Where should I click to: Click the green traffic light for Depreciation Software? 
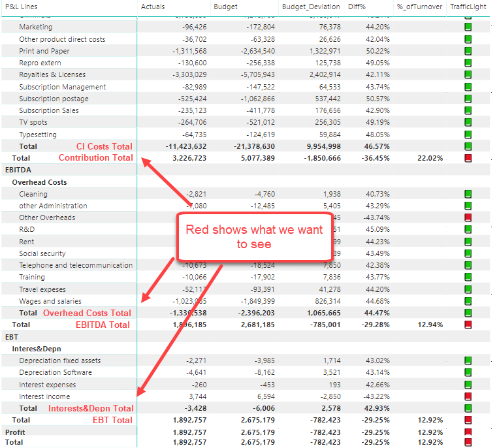[x=468, y=372]
